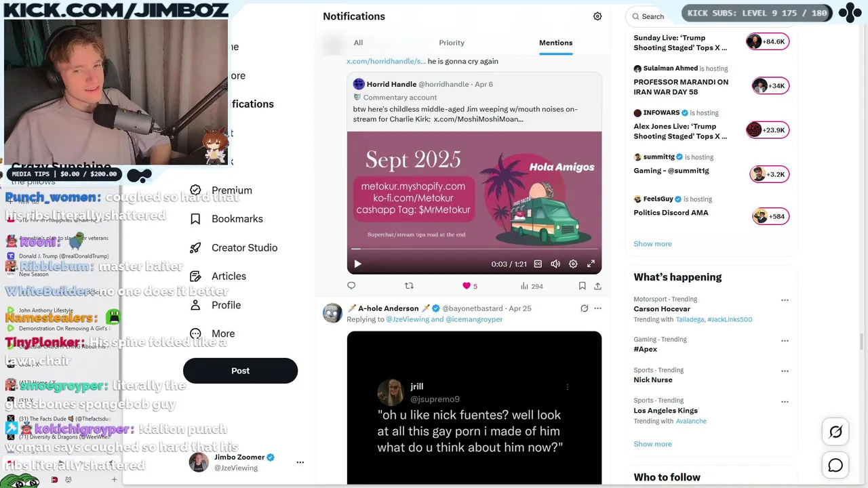Repost the post under the video
The image size is (868, 488).
pos(409,286)
